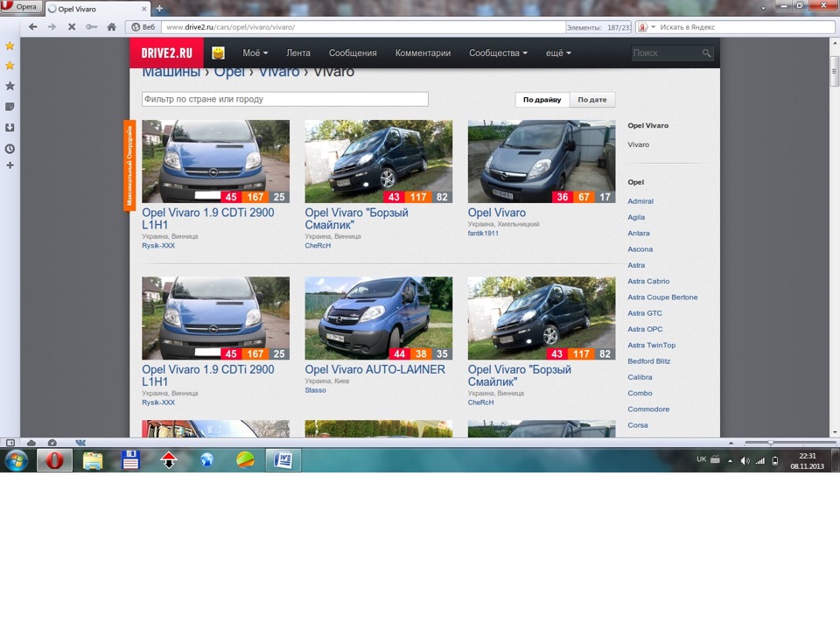This screenshot has width=840, height=630.
Task: Sort cars with the По дате button
Action: [592, 100]
